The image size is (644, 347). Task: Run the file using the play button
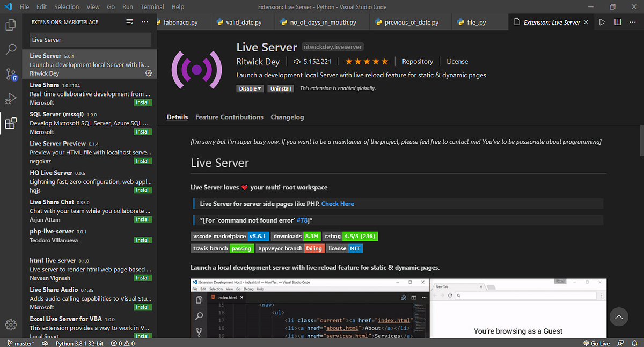click(602, 22)
